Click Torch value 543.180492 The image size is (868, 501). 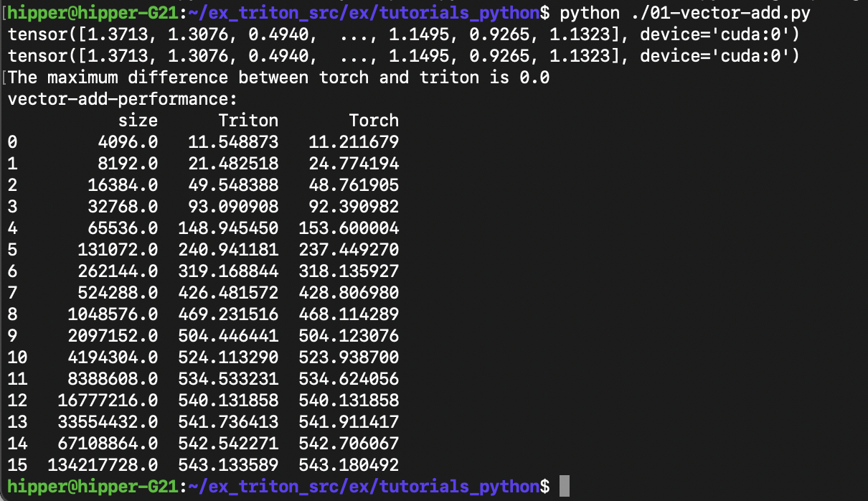(349, 465)
